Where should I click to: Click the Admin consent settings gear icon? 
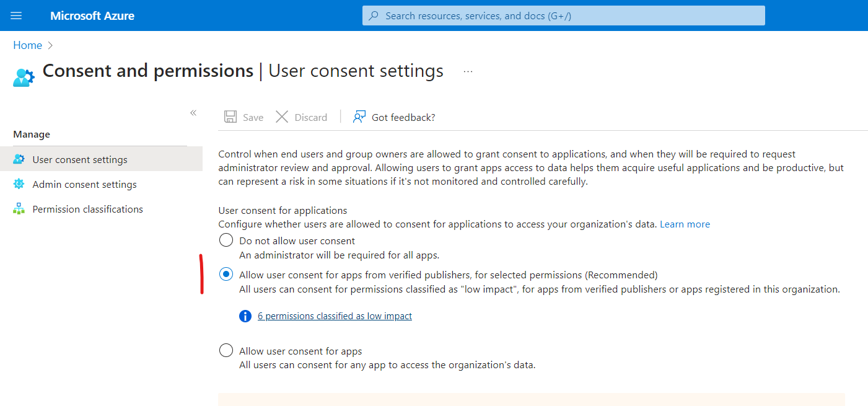pyautogui.click(x=19, y=184)
